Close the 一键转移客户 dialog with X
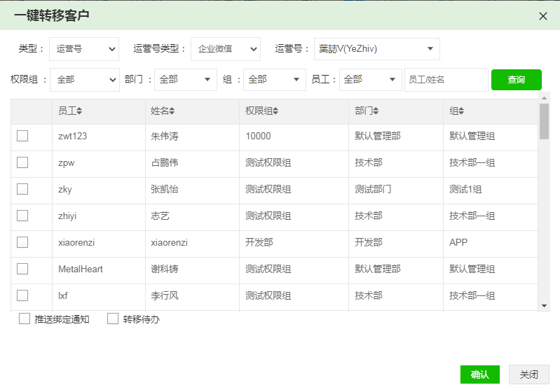The image size is (560, 392). [x=543, y=15]
